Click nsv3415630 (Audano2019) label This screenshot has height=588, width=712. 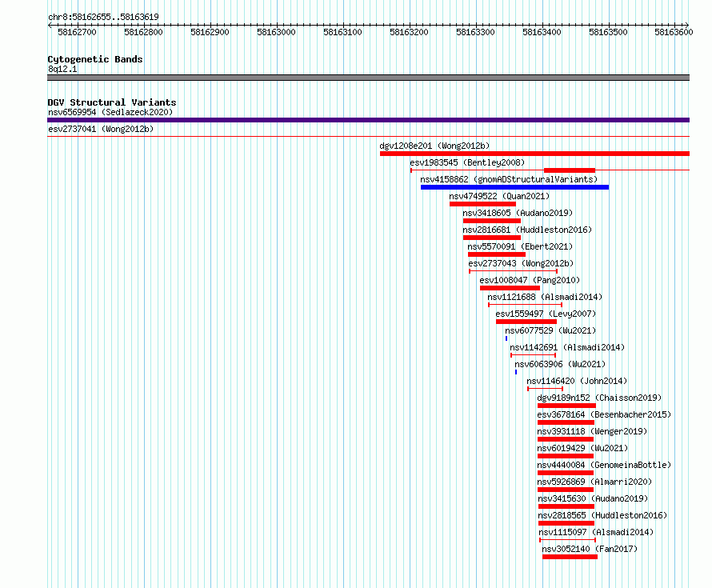click(x=593, y=498)
